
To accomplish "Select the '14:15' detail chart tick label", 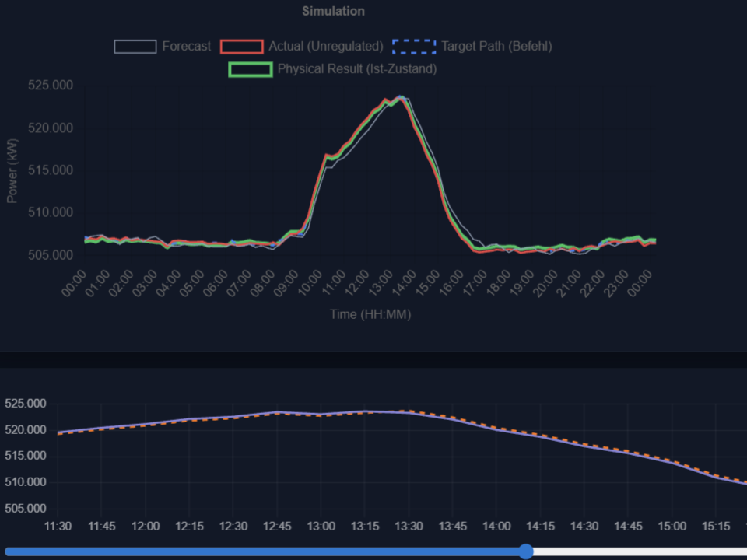I will coord(540,527).
